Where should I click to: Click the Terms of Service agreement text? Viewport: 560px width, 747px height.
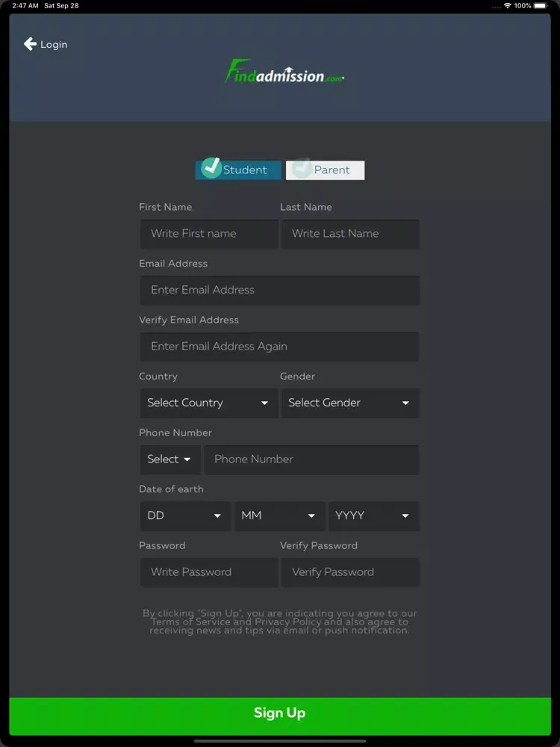click(280, 622)
